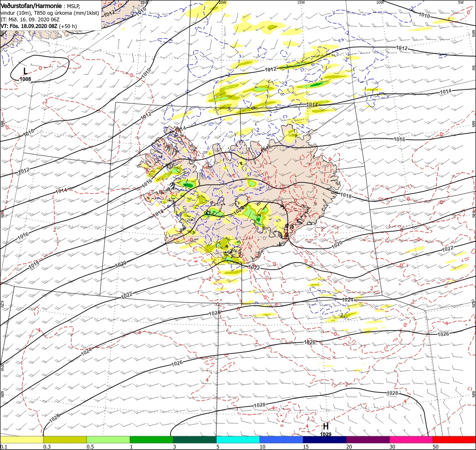Pick the cyan 5–10 mm legend swatch
This screenshot has width=476, height=450.
coord(238,440)
